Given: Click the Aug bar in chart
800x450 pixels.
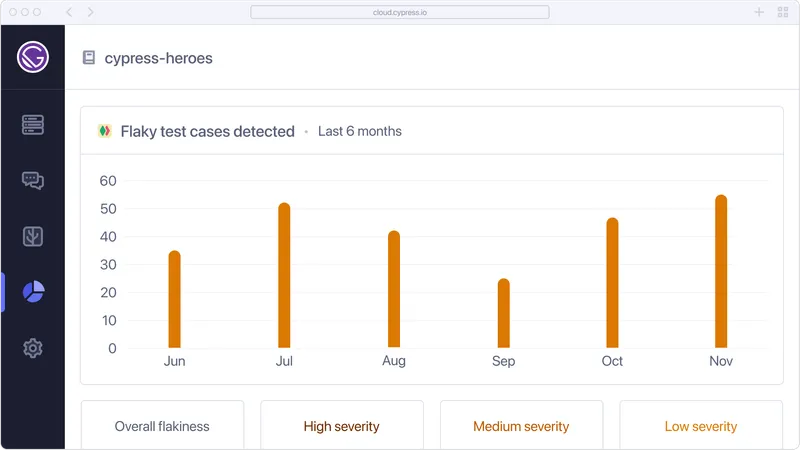Looking at the screenshot, I should (394, 289).
